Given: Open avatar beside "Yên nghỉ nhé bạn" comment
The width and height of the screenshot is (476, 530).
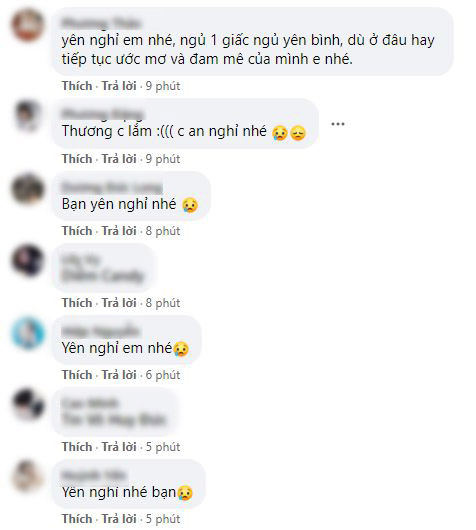Looking at the screenshot, I should coord(28,476).
